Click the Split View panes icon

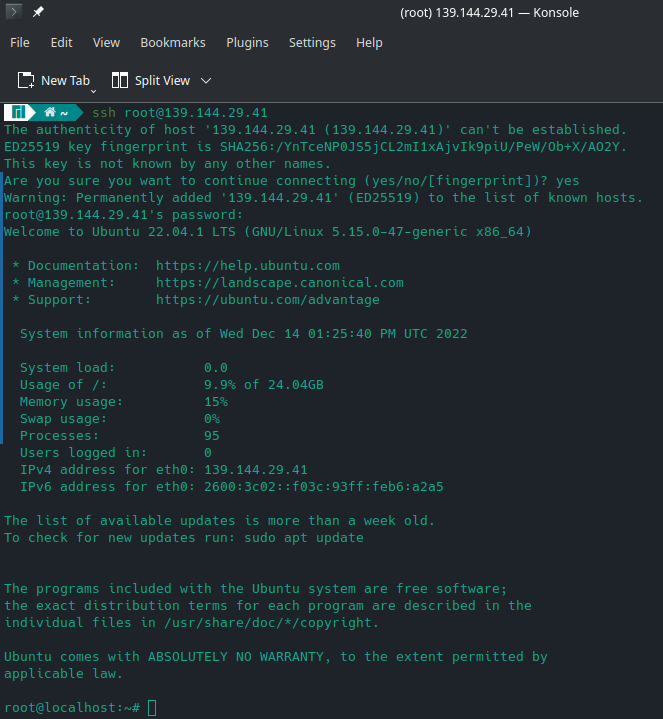(120, 80)
